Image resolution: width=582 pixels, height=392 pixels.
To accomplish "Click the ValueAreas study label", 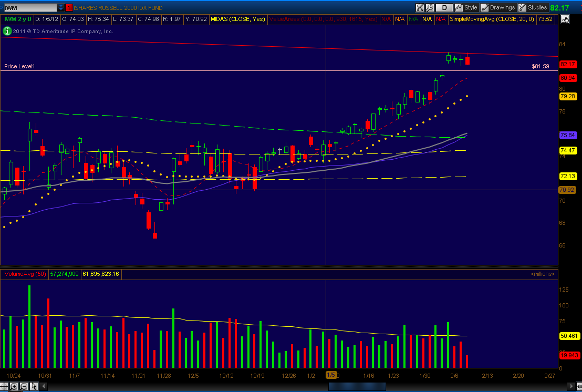I will click(x=324, y=19).
